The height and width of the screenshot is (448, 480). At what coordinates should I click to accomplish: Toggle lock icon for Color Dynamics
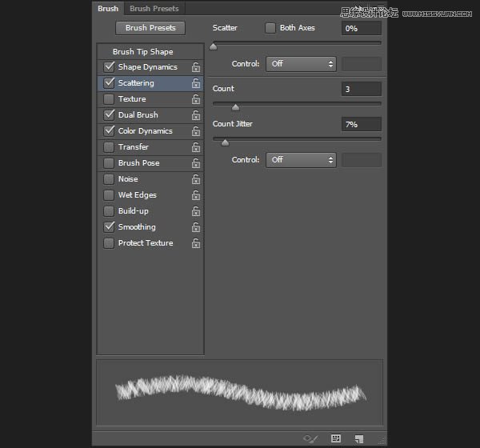tap(196, 131)
